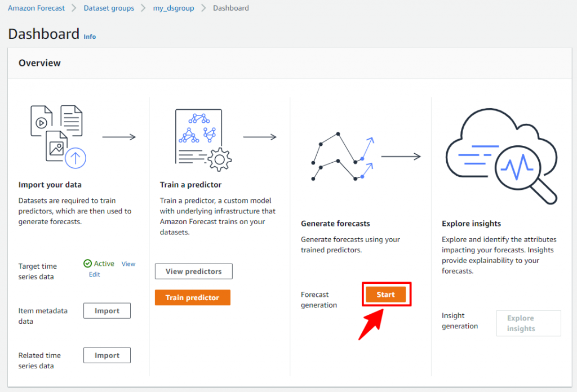The height and width of the screenshot is (392, 577).
Task: Click the Generate forecasts line chart illustration
Action: click(x=343, y=157)
